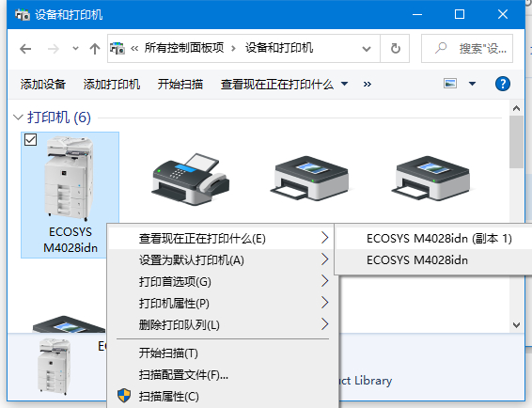Click the vertical scrollbar thumb
The width and height of the screenshot is (532, 408).
(516, 142)
